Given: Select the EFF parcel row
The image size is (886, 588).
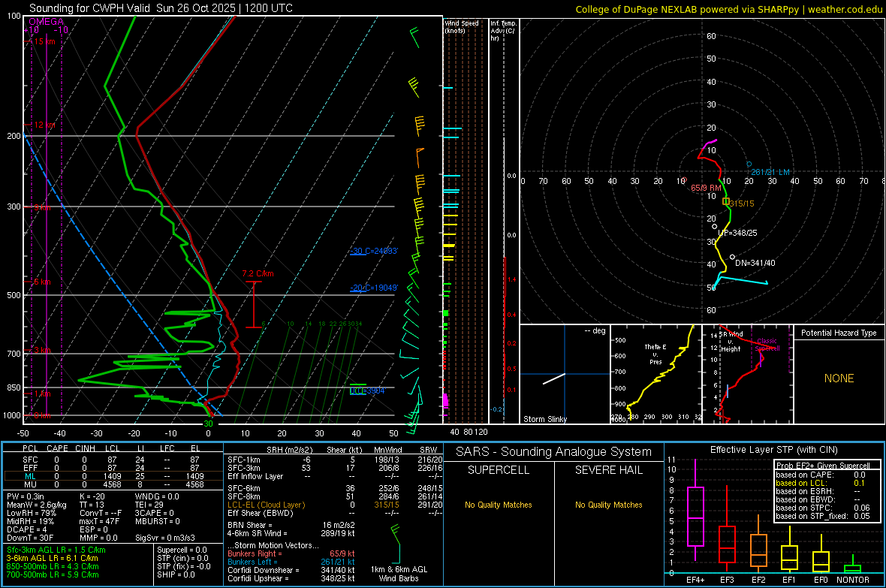Looking at the screenshot, I should 112,468.
